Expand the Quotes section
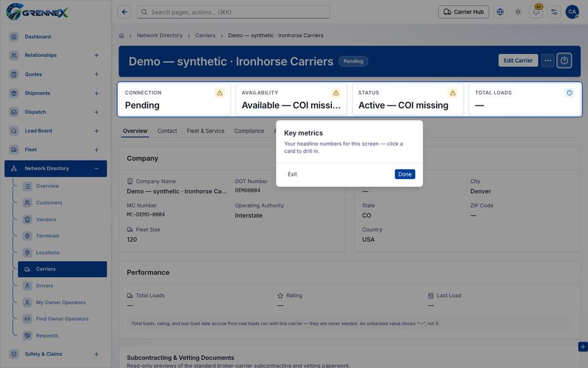Image resolution: width=588 pixels, height=368 pixels. coord(96,74)
